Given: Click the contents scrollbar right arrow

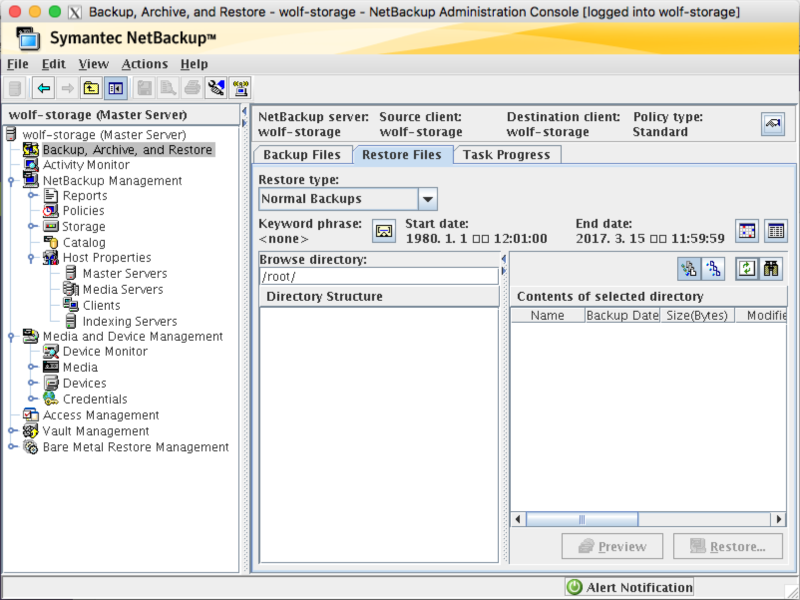Looking at the screenshot, I should tap(779, 519).
